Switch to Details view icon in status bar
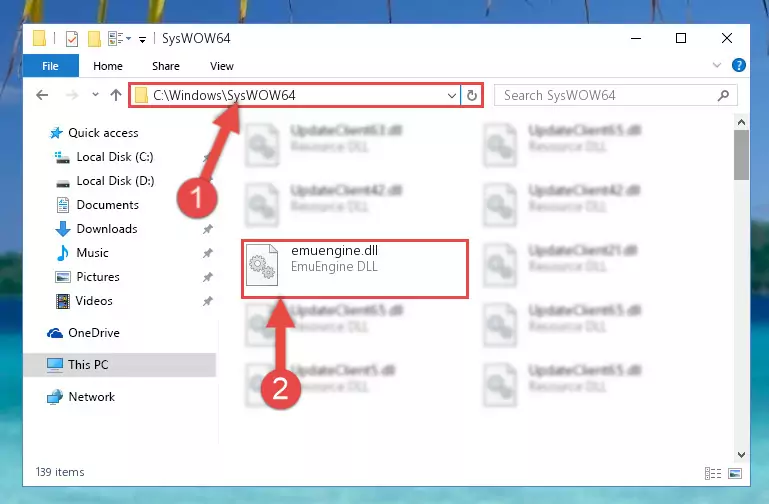The image size is (769, 504). pyautogui.click(x=713, y=473)
